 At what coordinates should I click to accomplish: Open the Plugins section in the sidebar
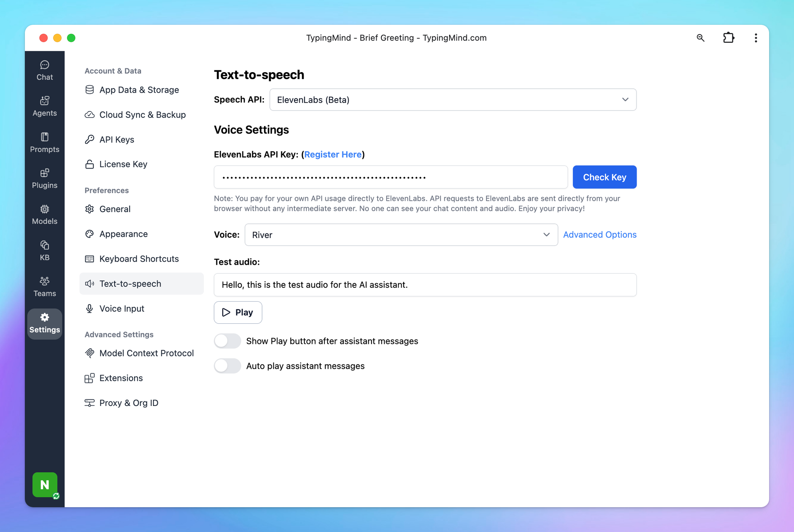pyautogui.click(x=45, y=178)
